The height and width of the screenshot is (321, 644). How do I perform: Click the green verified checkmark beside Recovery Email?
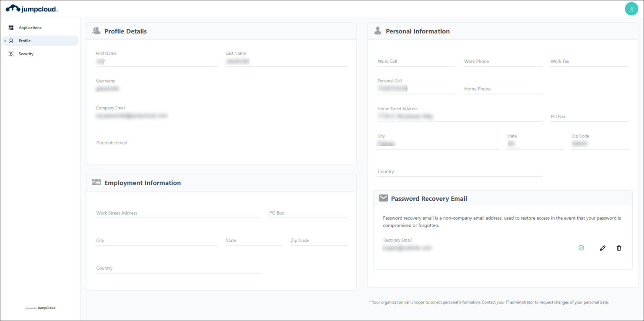point(581,248)
